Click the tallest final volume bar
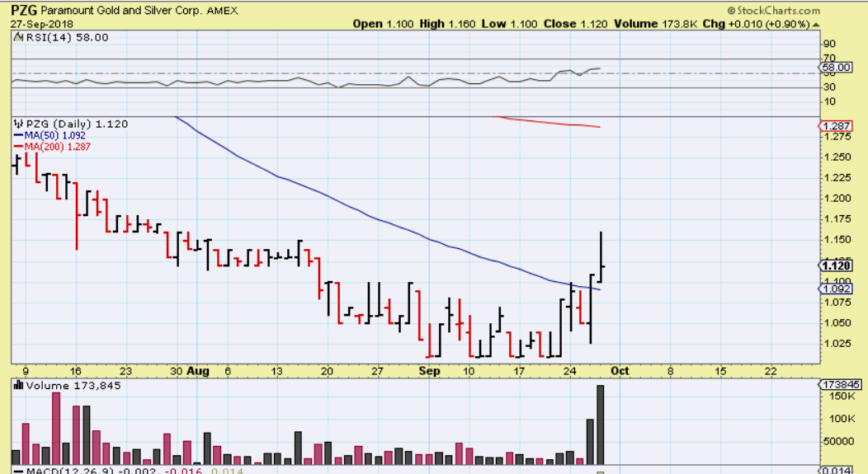Image resolution: width=868 pixels, height=474 pixels. 600,425
